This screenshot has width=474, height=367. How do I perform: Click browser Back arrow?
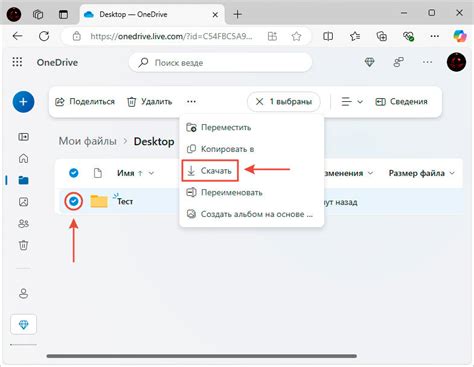pos(17,36)
